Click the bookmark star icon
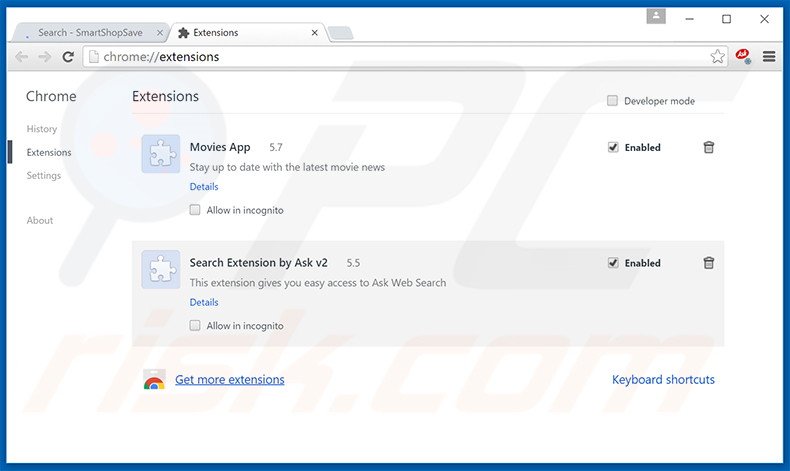This screenshot has width=790, height=471. click(x=717, y=57)
